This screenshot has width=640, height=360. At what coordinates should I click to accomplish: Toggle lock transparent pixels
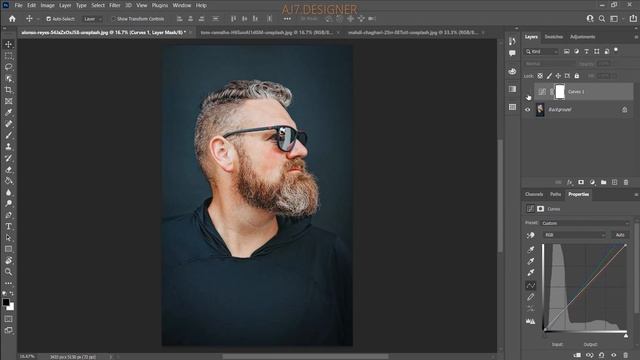point(540,76)
